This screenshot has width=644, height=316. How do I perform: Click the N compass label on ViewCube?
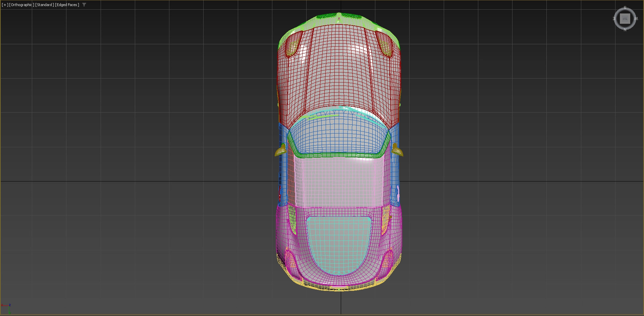(x=625, y=30)
